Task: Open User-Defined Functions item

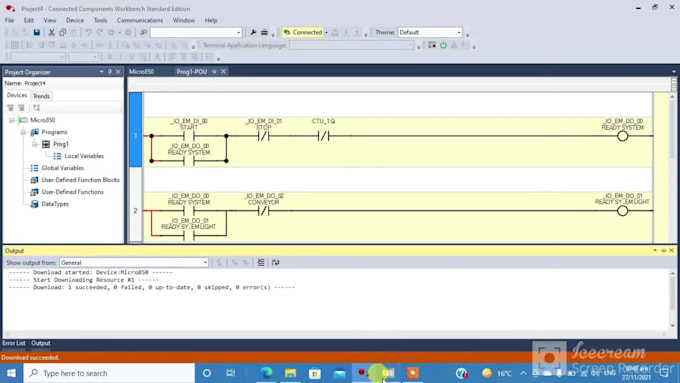Action: (72, 192)
